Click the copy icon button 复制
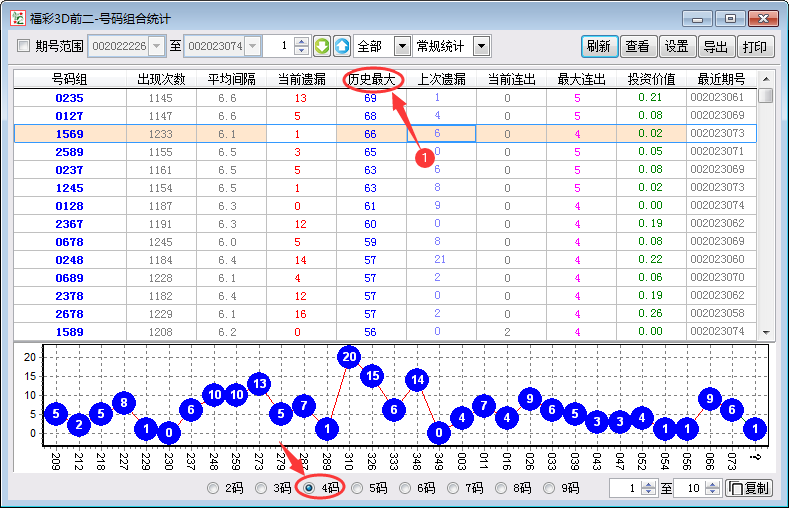This screenshot has width=789, height=508. click(749, 488)
